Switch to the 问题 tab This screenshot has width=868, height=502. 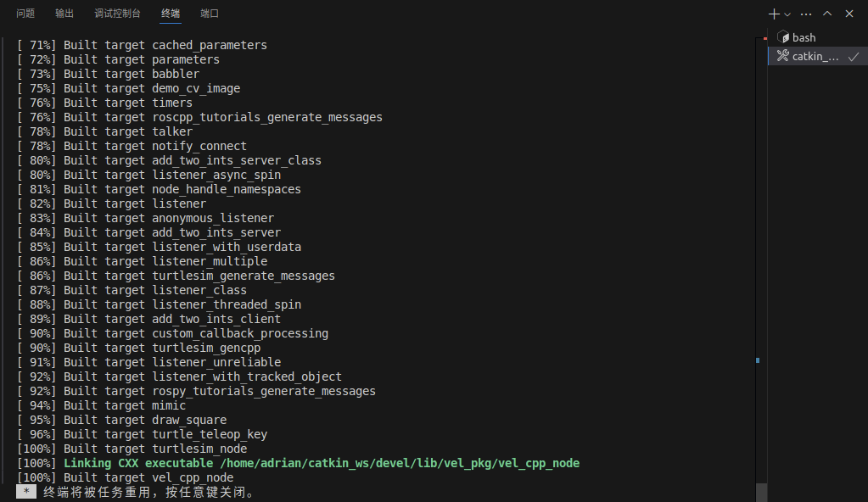pyautogui.click(x=25, y=14)
